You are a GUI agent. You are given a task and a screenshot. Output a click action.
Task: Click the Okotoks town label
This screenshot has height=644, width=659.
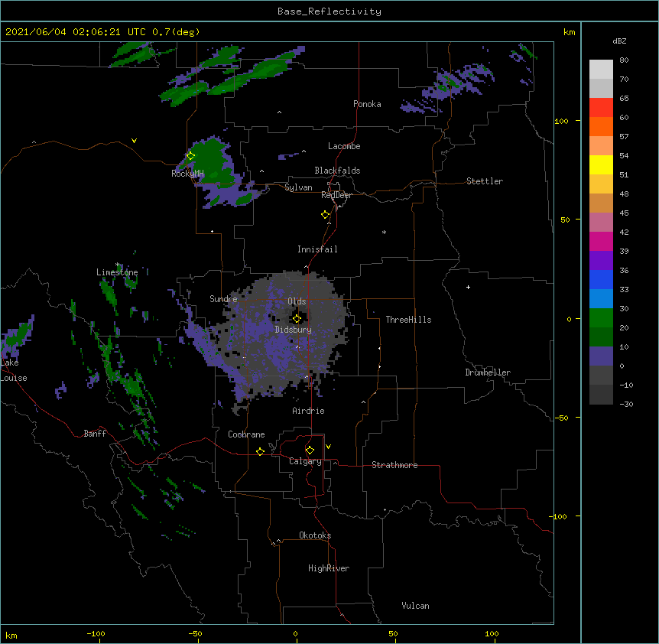point(315,535)
